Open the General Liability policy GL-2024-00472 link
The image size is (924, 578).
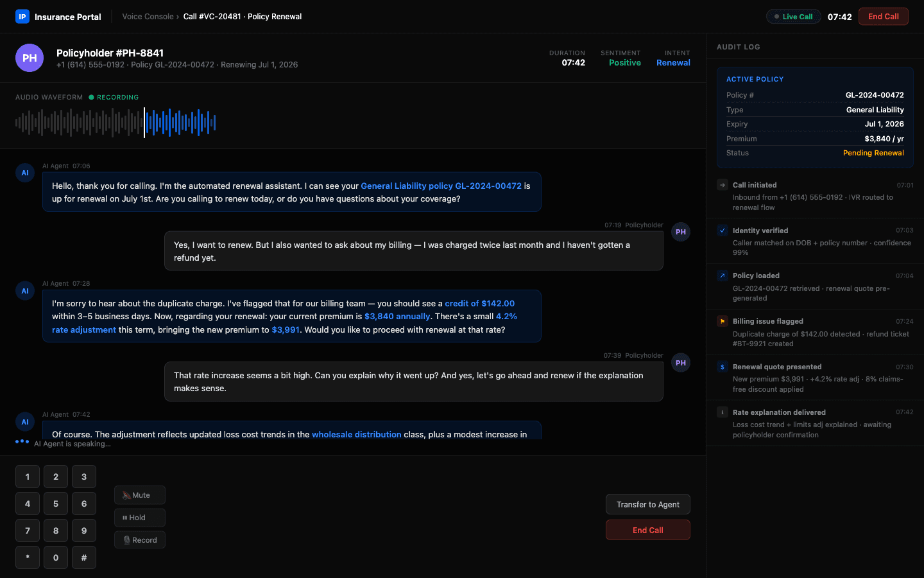441,186
